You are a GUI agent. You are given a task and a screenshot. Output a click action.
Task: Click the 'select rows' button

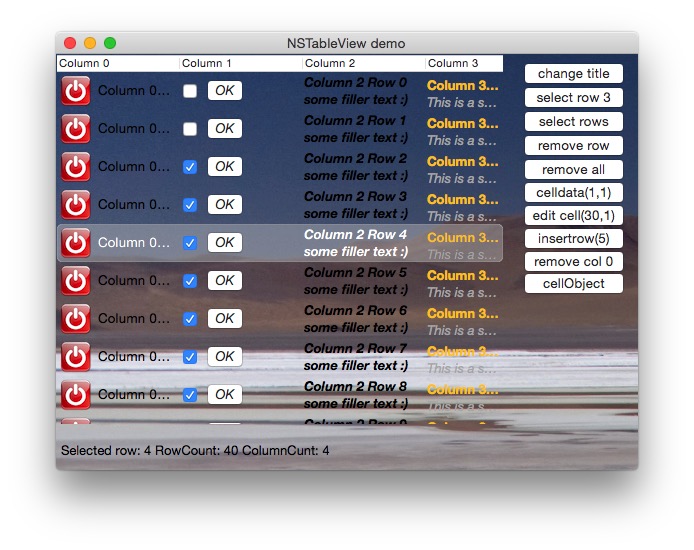[574, 122]
